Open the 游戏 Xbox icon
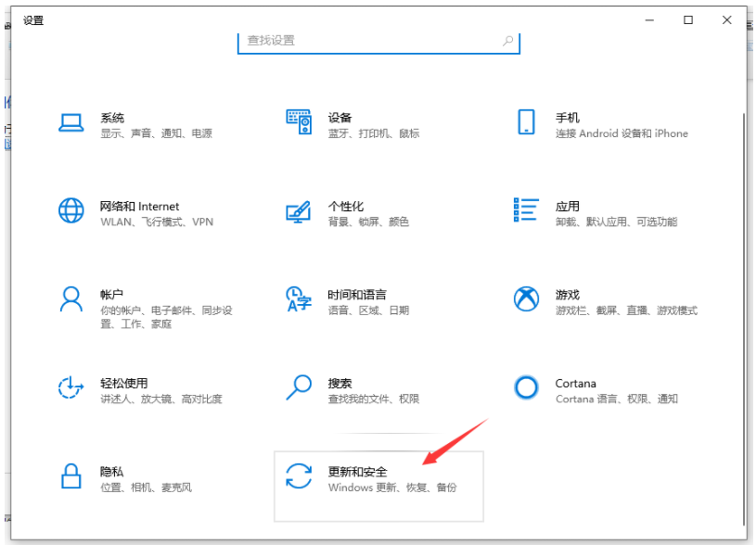The height and width of the screenshot is (545, 756). point(526,299)
